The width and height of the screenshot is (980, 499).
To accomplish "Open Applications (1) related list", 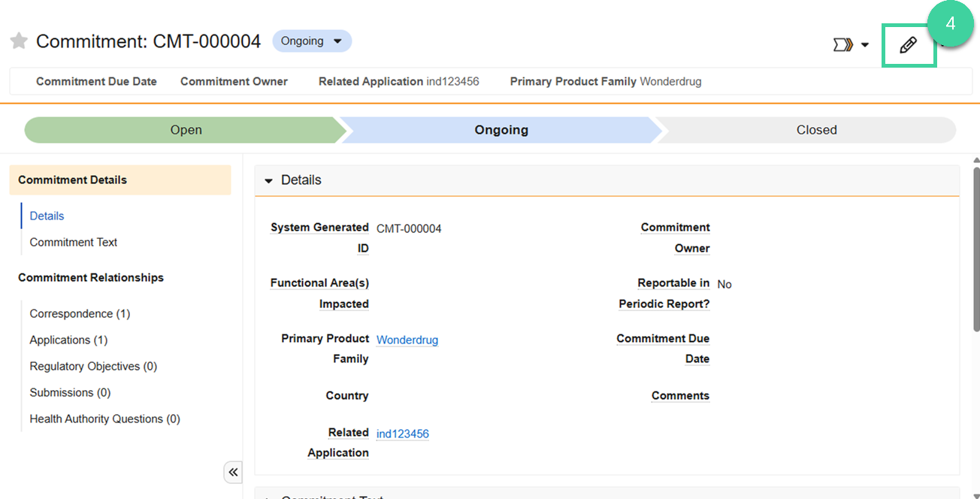I will coord(68,340).
